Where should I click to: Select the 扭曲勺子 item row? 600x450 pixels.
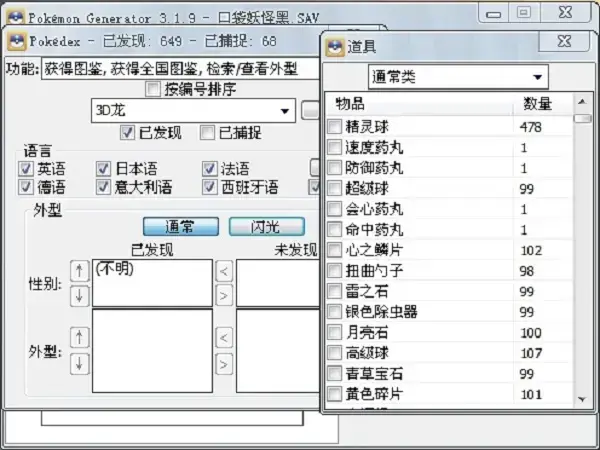tap(450, 271)
